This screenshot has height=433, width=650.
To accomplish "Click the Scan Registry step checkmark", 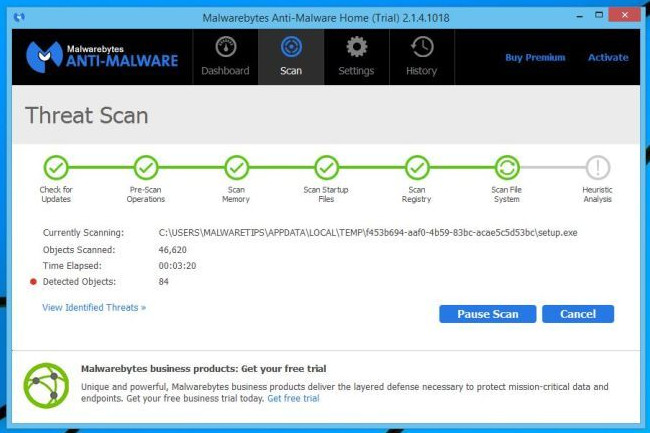I will (x=417, y=168).
